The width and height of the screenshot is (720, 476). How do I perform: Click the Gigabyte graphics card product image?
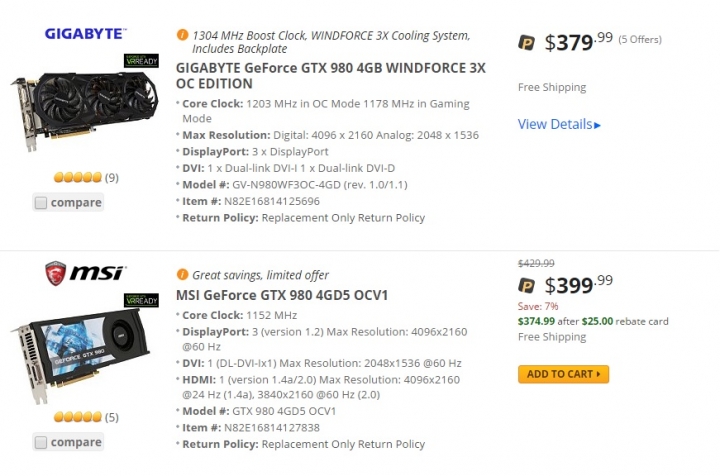(85, 110)
